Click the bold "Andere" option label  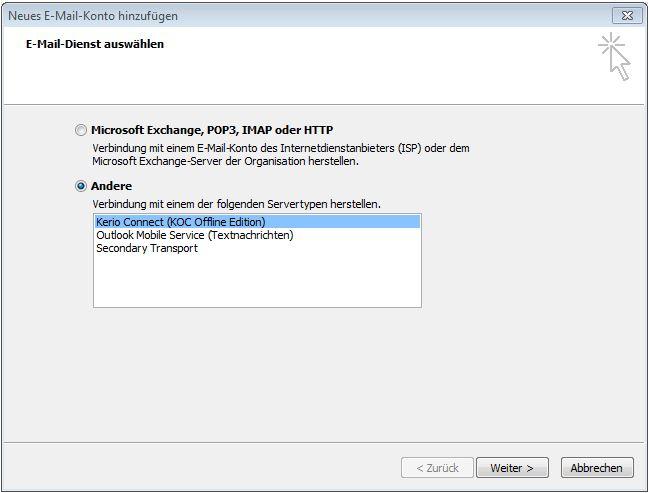point(111,186)
